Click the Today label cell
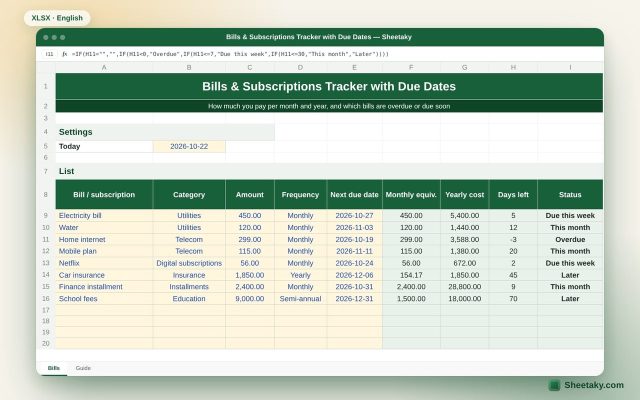The width and height of the screenshot is (640, 400). 104,147
